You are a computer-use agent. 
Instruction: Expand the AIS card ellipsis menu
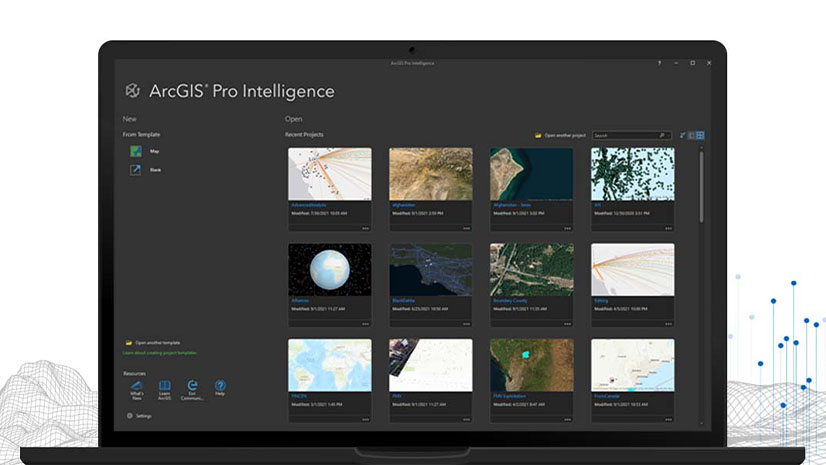click(x=668, y=229)
